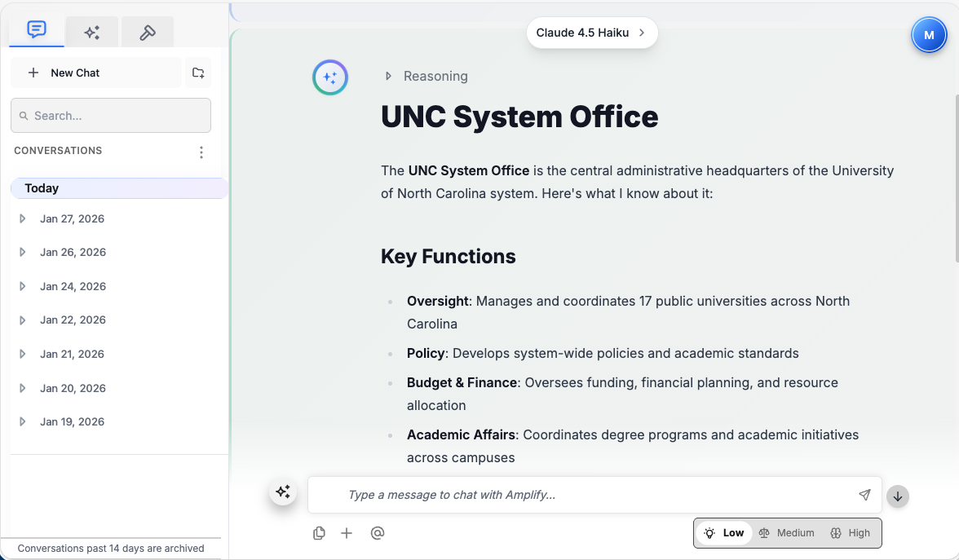959x560 pixels.
Task: Click the conversation Search field
Action: (111, 116)
